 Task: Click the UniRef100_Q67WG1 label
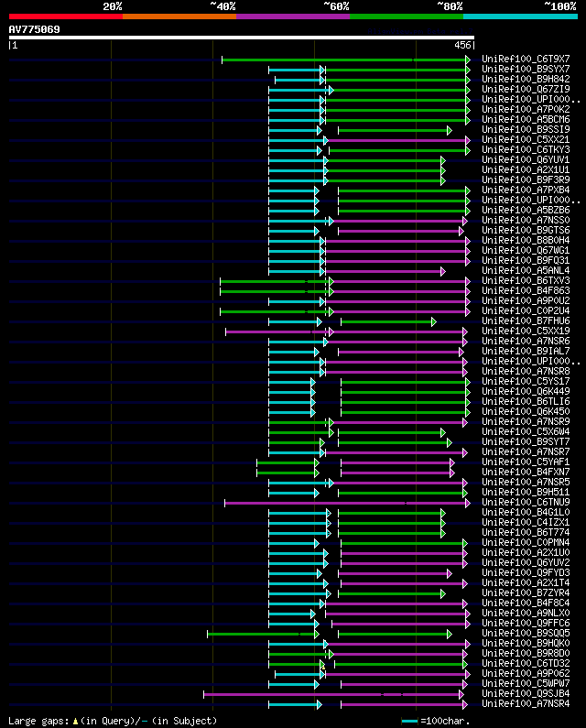pyautogui.click(x=526, y=250)
